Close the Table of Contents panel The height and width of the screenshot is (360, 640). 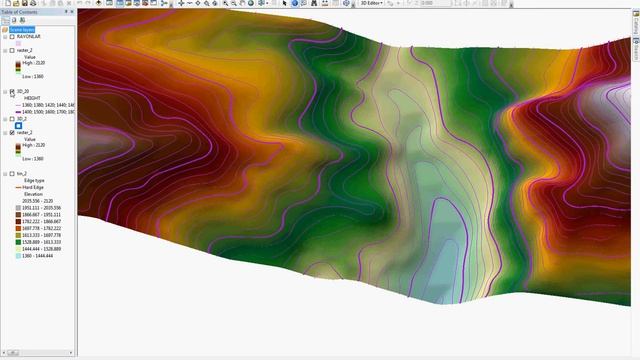[72, 12]
